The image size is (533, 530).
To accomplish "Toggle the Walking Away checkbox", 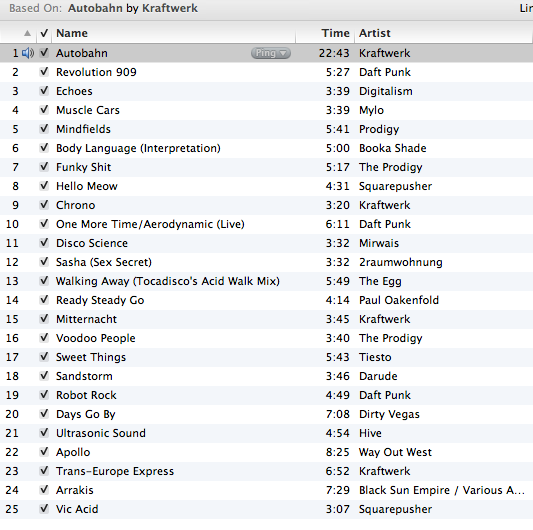I will pos(44,281).
